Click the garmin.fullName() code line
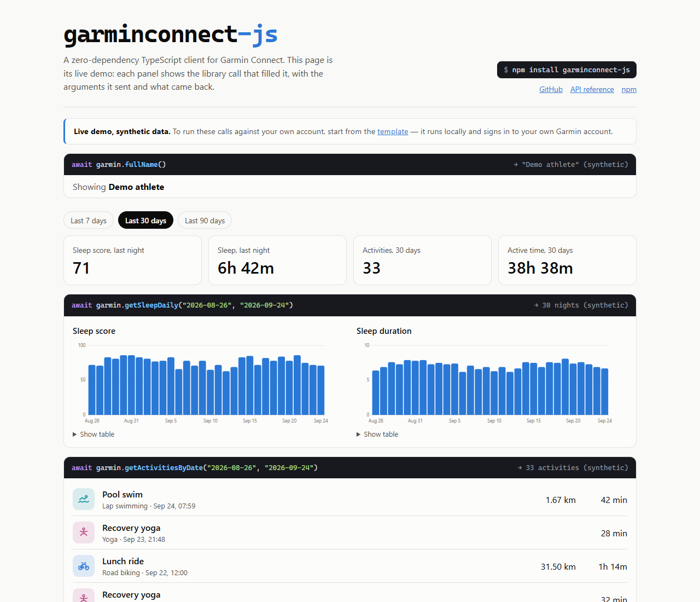 pyautogui.click(x=119, y=164)
